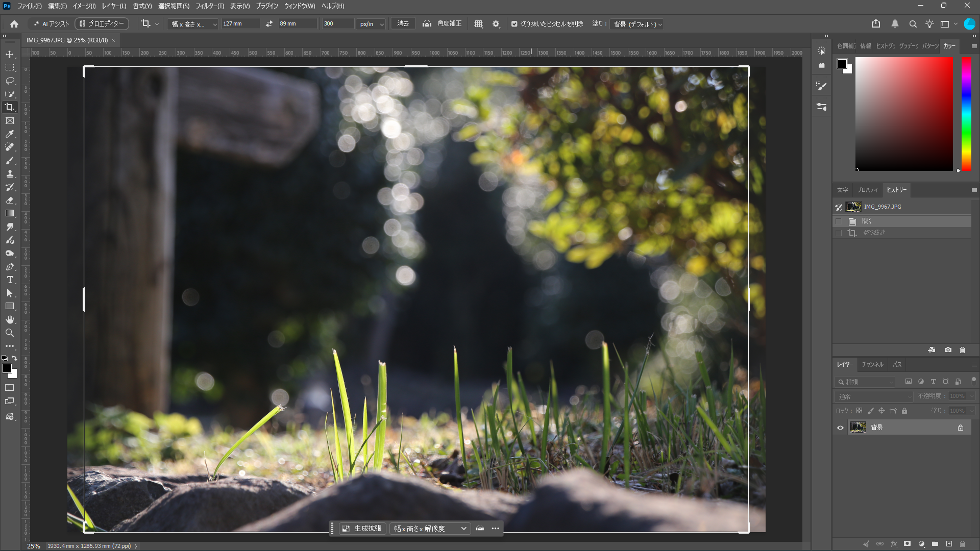Toggle delete cropped pixels checkbox
The image size is (980, 551).
(514, 24)
